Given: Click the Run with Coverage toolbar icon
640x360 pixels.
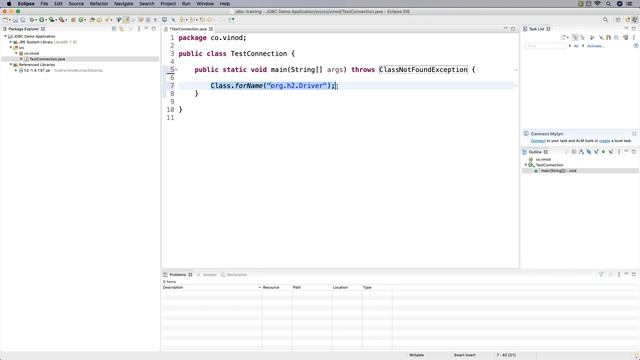Looking at the screenshot, I should [x=51, y=20].
